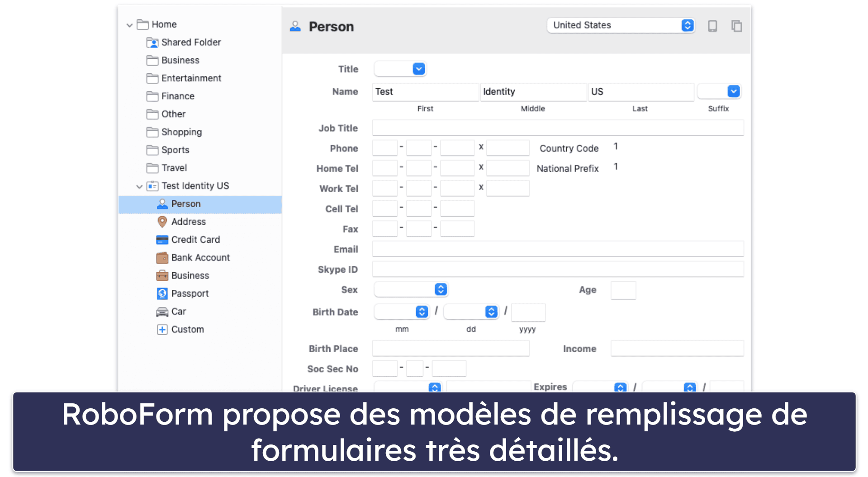Image resolution: width=868 pixels, height=477 pixels.
Task: Click the Test Identity US card icon
Action: (152, 186)
